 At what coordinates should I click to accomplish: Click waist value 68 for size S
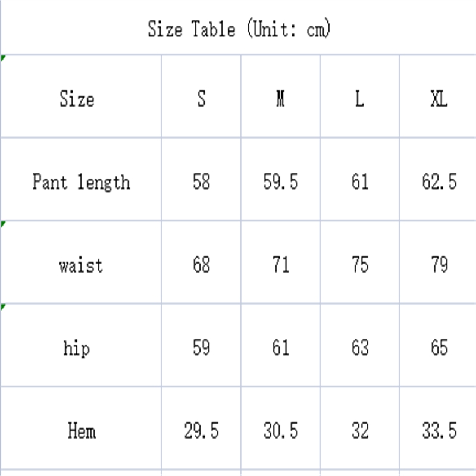201,264
